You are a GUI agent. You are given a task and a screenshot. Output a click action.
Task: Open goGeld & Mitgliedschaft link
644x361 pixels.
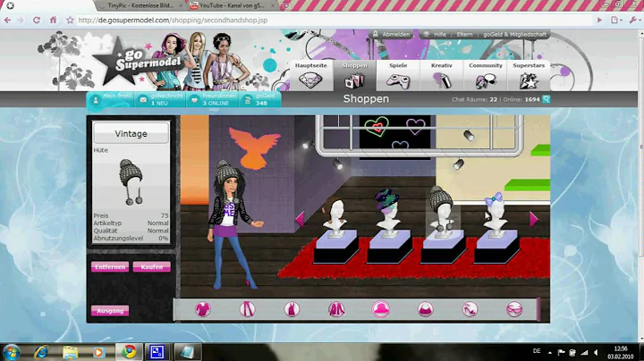(x=514, y=35)
